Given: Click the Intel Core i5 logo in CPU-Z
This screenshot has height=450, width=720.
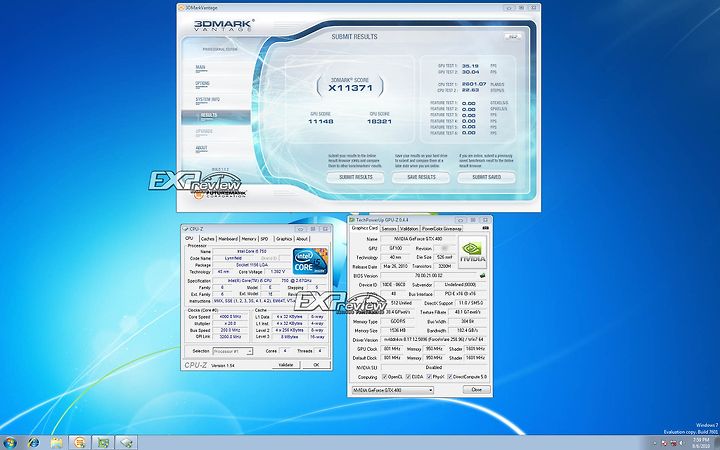Looking at the screenshot, I should pyautogui.click(x=310, y=261).
